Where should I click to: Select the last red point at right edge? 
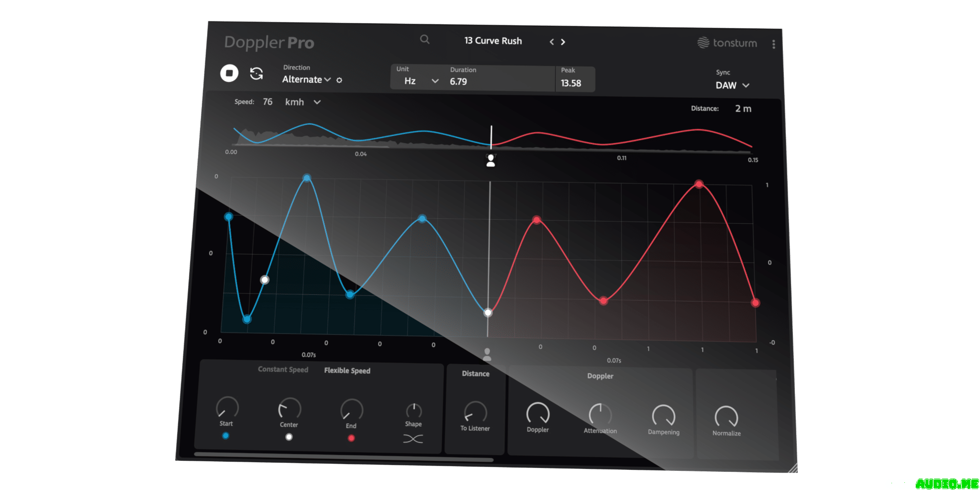tap(755, 302)
